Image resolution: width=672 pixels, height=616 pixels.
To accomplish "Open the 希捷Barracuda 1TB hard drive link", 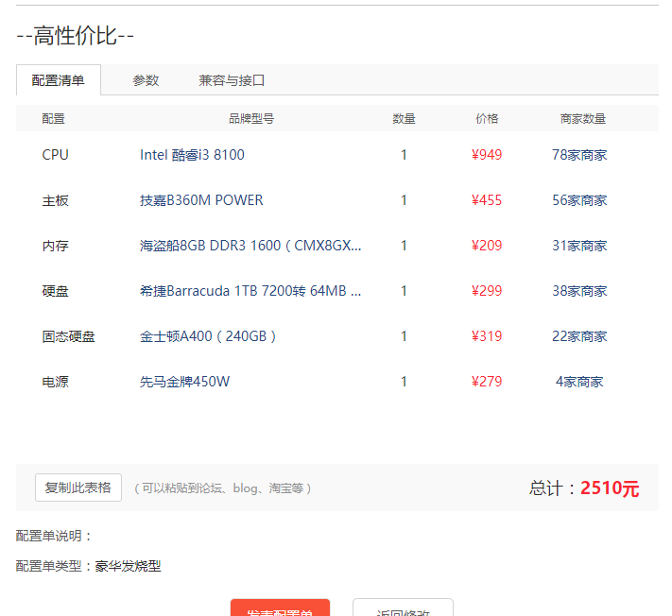I will 250,291.
